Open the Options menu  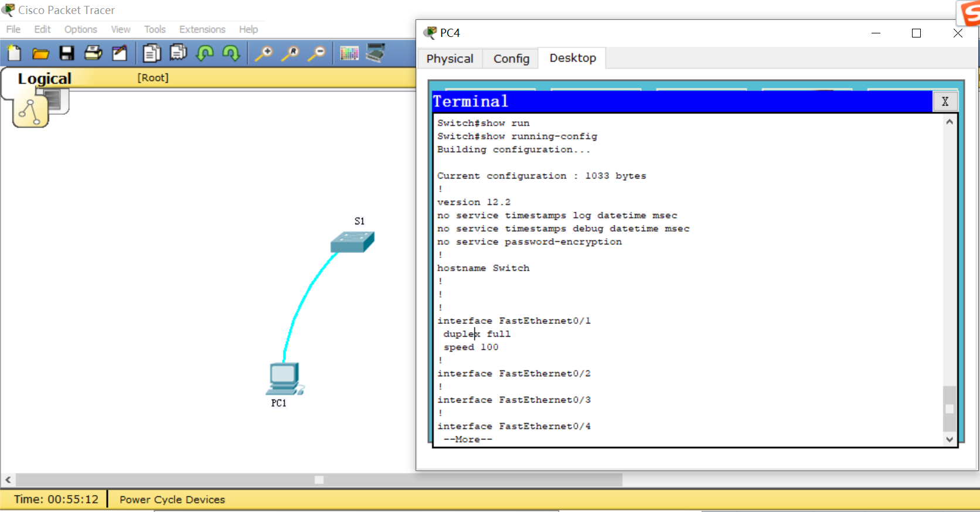[x=81, y=29]
